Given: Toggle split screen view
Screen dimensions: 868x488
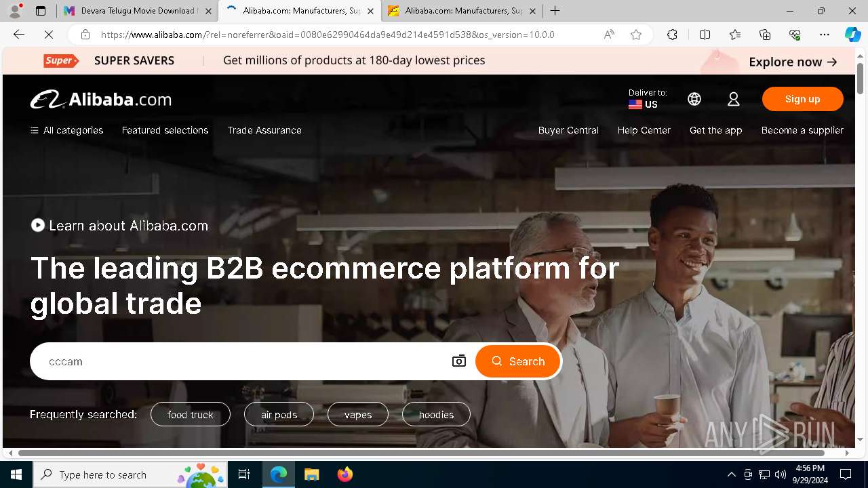Looking at the screenshot, I should click(x=705, y=35).
